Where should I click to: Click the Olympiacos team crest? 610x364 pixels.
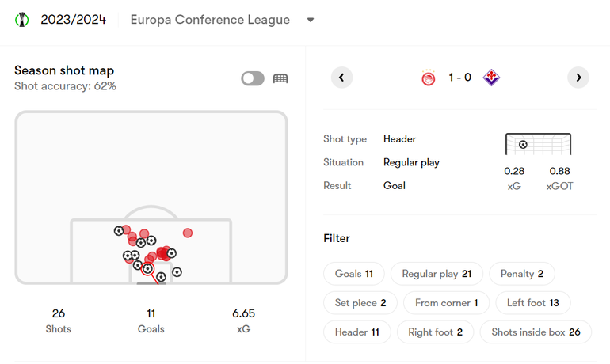(x=429, y=78)
